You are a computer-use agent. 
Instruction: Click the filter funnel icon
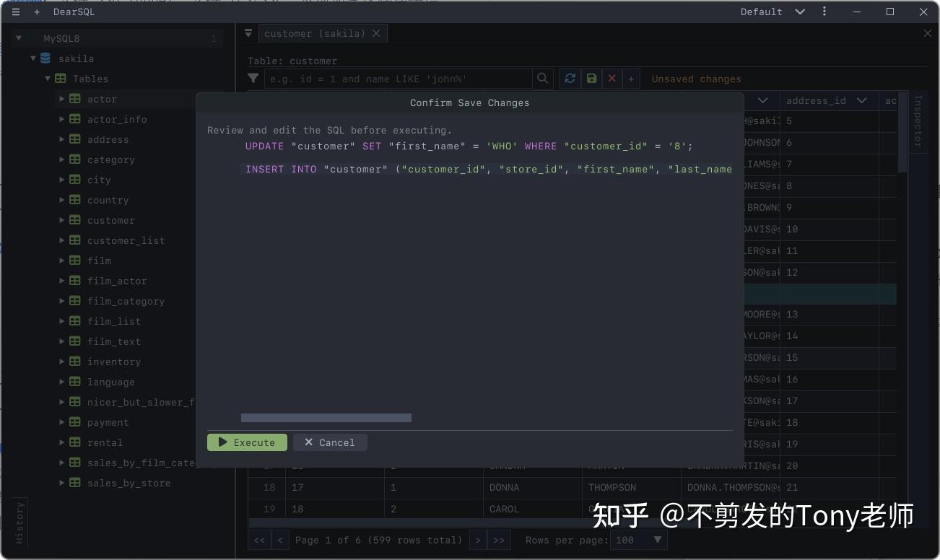click(x=253, y=79)
